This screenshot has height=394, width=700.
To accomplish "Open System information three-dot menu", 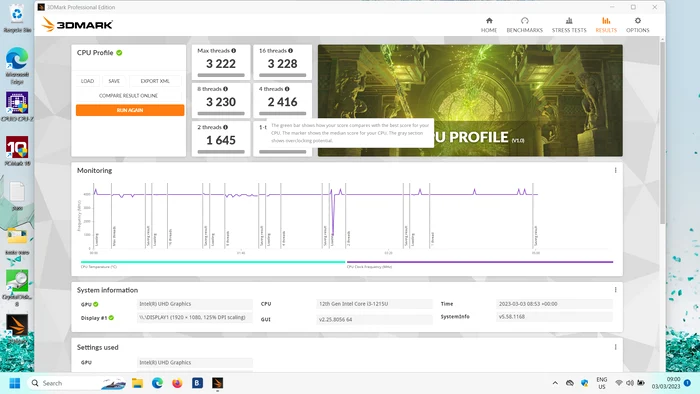I will 615,290.
